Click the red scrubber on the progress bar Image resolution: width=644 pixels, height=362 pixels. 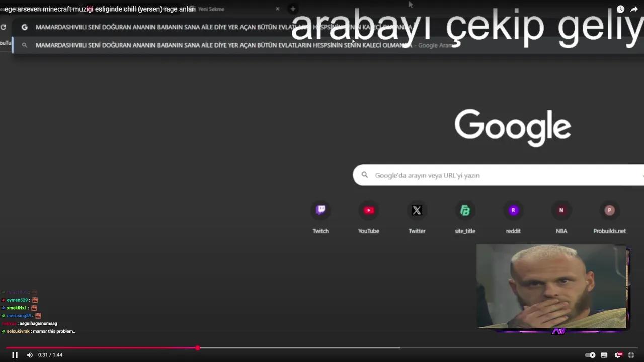[x=198, y=348]
